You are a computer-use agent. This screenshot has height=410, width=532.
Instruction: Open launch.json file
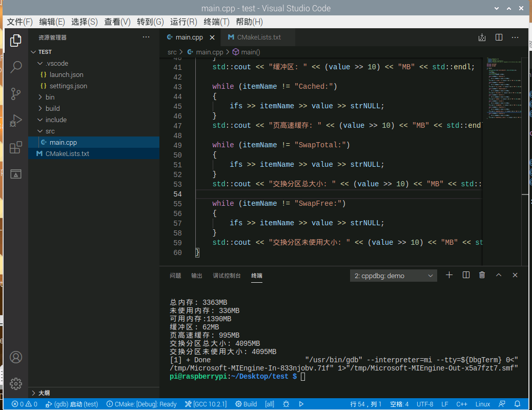click(x=94, y=75)
